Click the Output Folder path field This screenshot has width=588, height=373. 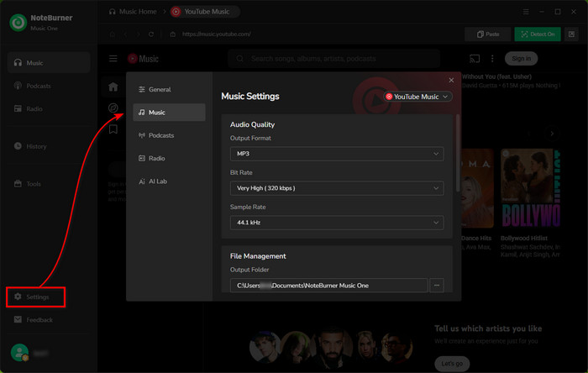pyautogui.click(x=329, y=286)
